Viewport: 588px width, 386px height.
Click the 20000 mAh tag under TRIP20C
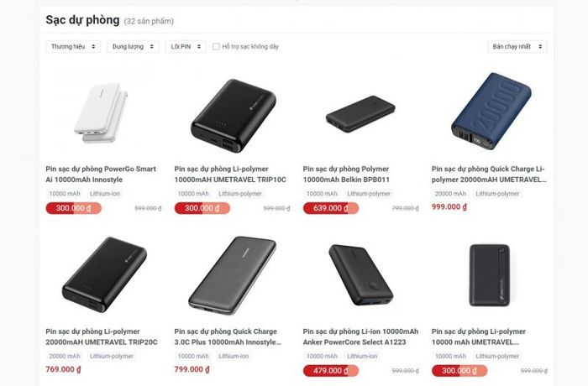(65, 356)
